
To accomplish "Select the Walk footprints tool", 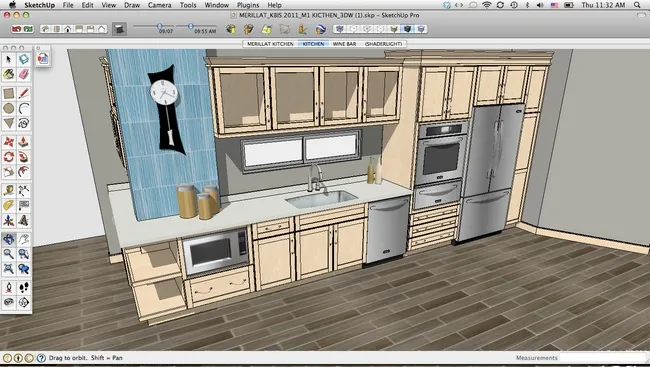I will coord(24,287).
